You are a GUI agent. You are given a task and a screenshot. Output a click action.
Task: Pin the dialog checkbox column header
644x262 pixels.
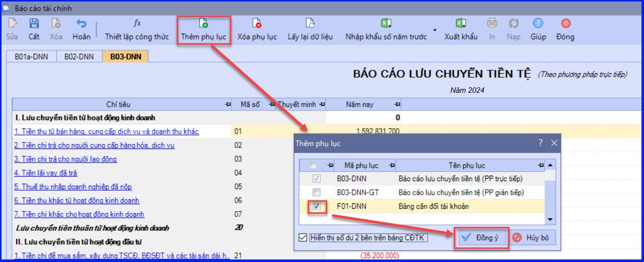330,165
